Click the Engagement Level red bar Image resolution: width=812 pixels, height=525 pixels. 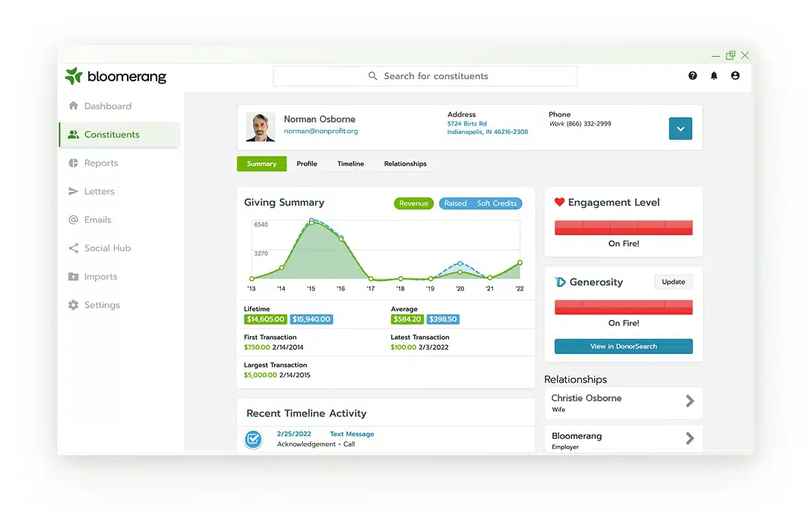tap(623, 228)
